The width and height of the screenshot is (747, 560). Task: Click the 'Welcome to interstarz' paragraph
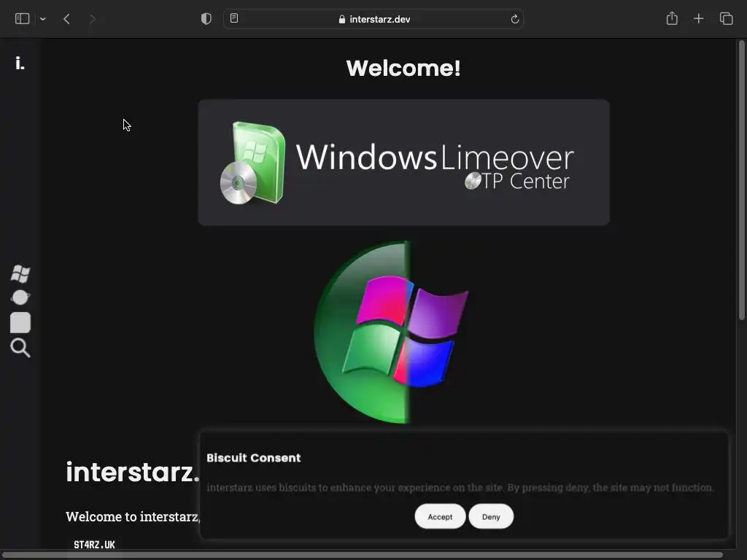pyautogui.click(x=133, y=517)
